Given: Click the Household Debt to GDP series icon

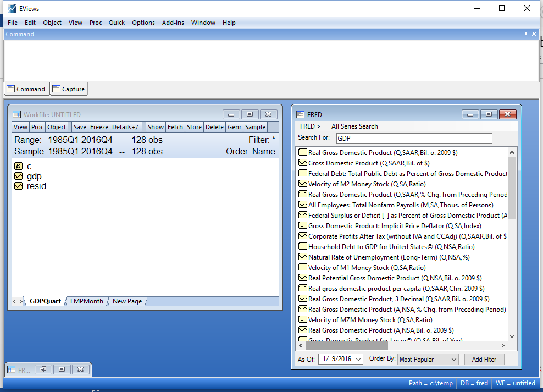Looking at the screenshot, I should [x=302, y=247].
